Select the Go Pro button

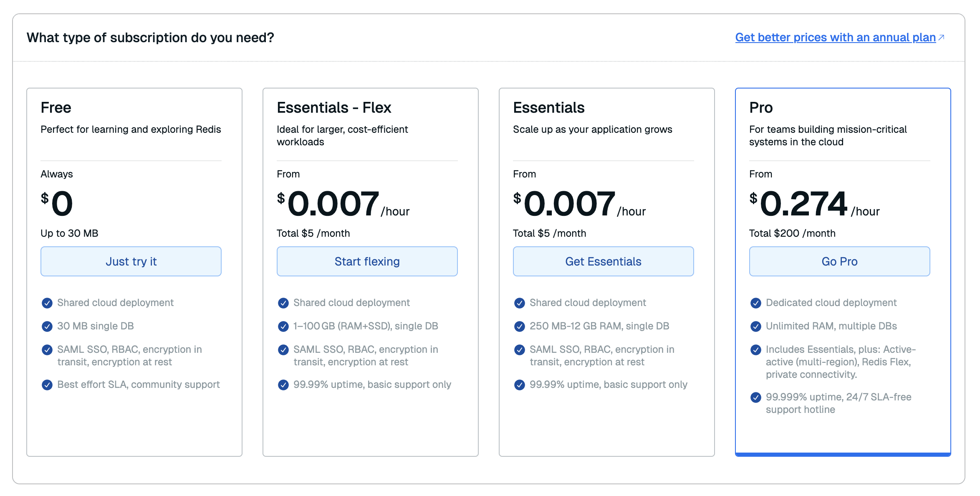[x=839, y=261]
